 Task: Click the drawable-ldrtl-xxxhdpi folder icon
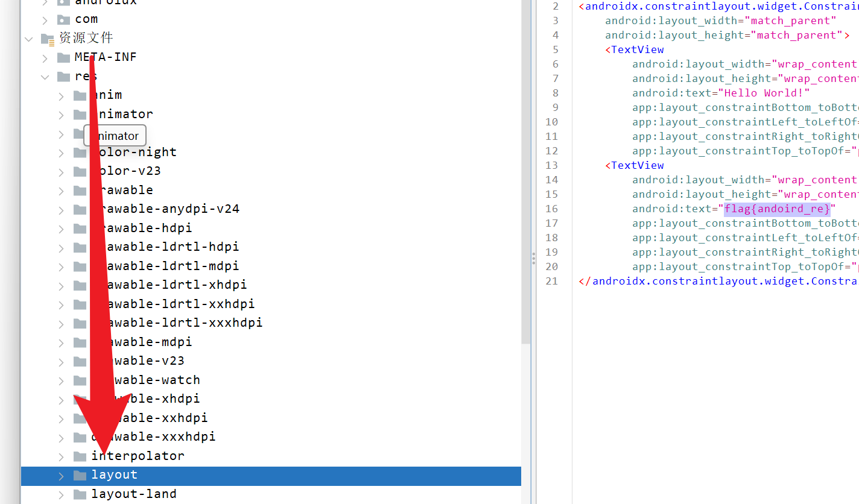click(80, 323)
